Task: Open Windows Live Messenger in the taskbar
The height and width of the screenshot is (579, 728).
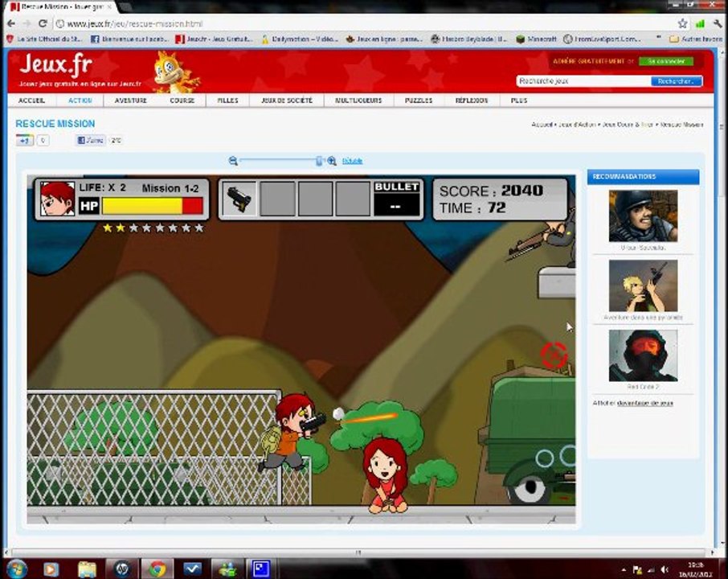Action: coord(227,569)
